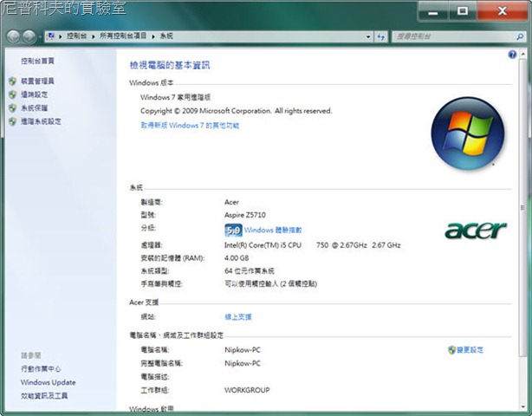Click the 5.9 experience index score badge
The height and width of the screenshot is (416, 532).
point(233,230)
